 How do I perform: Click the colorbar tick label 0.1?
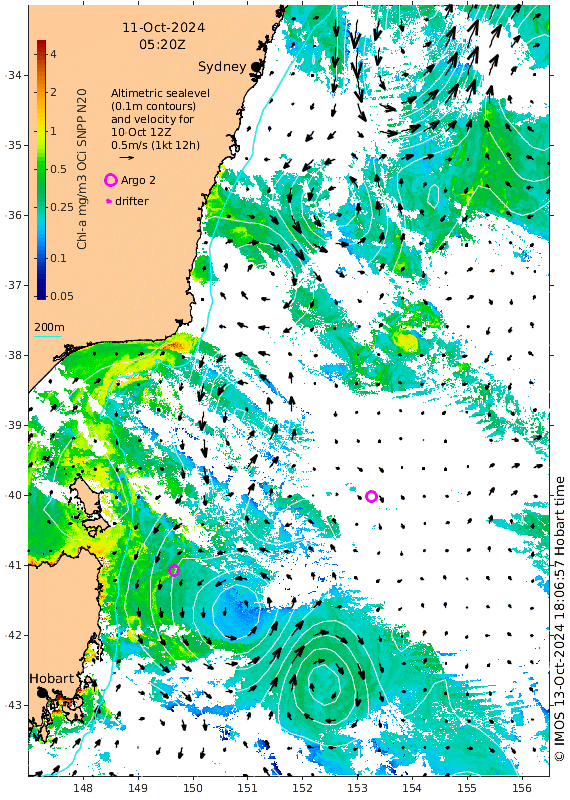[x=59, y=258]
